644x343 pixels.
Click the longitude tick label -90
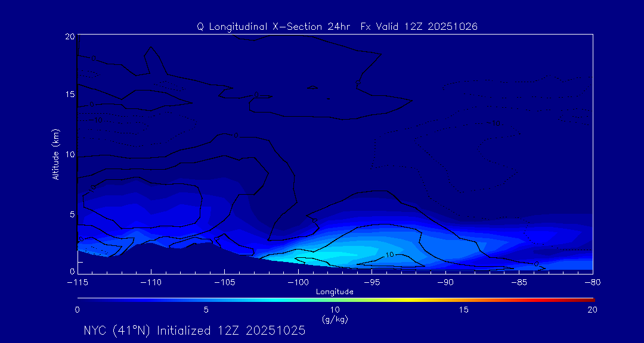(445, 282)
